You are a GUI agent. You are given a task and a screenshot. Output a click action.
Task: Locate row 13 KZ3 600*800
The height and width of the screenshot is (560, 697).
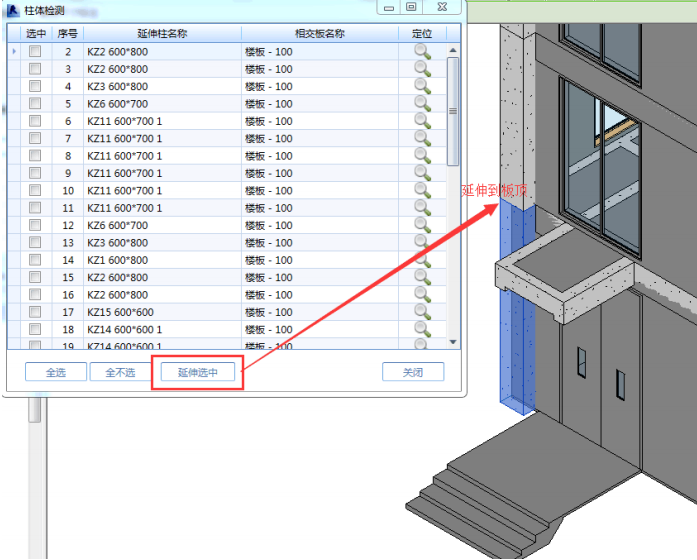click(x=422, y=242)
